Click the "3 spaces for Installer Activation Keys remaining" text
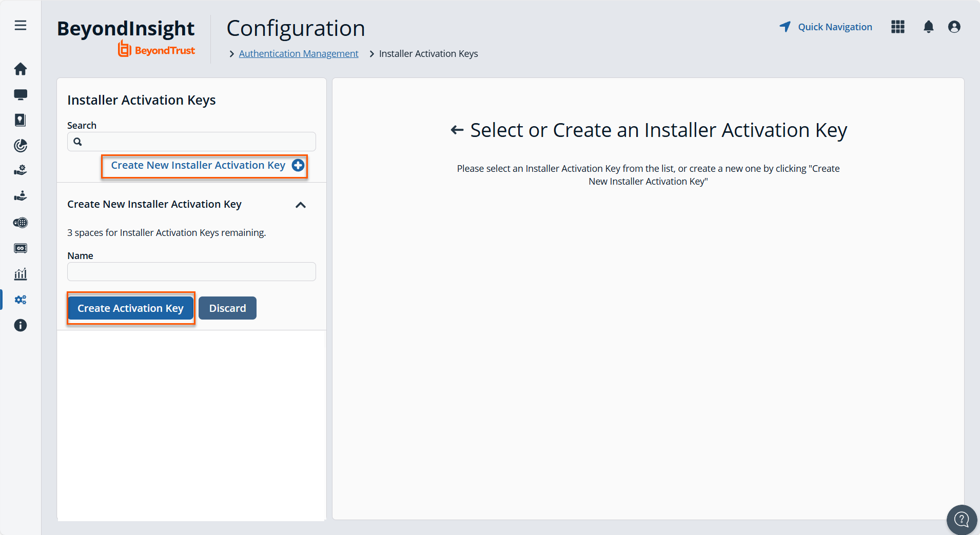Viewport: 980px width, 535px height. pyautogui.click(x=167, y=232)
